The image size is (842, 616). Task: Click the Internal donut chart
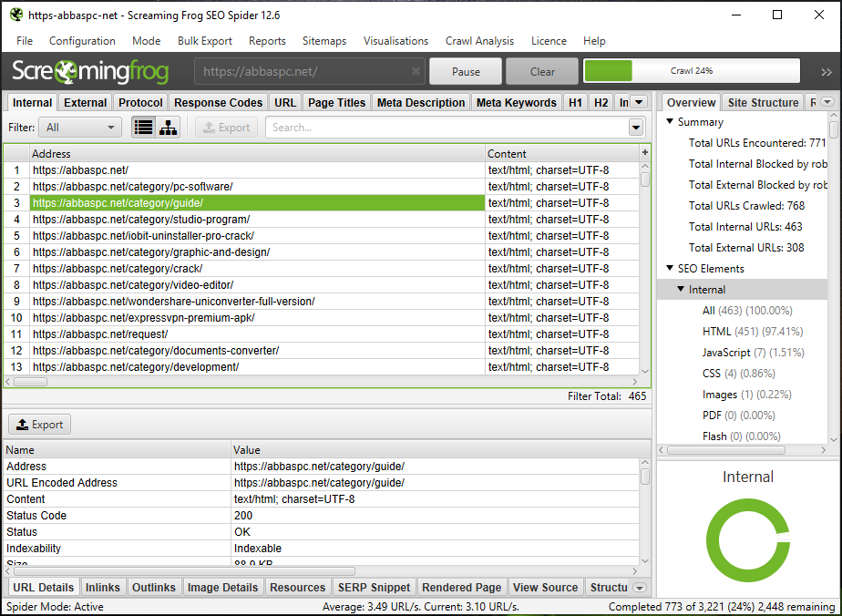747,539
